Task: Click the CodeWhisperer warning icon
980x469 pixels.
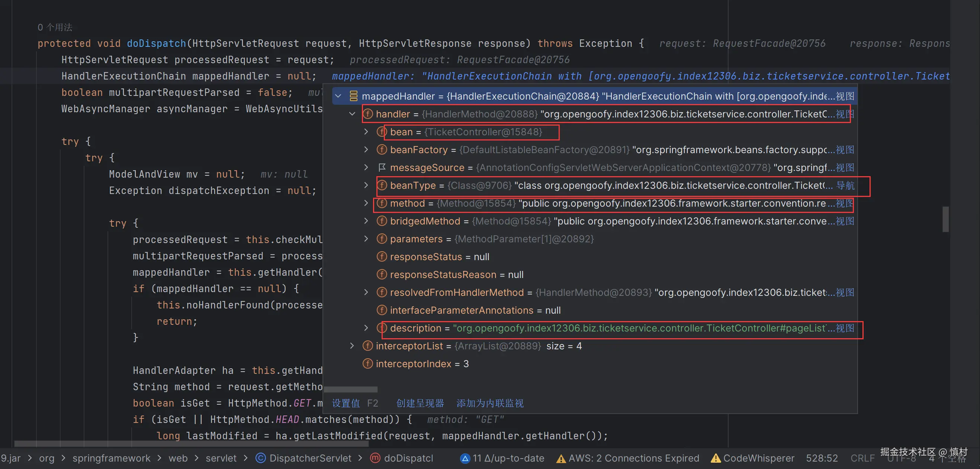Action: click(x=716, y=458)
